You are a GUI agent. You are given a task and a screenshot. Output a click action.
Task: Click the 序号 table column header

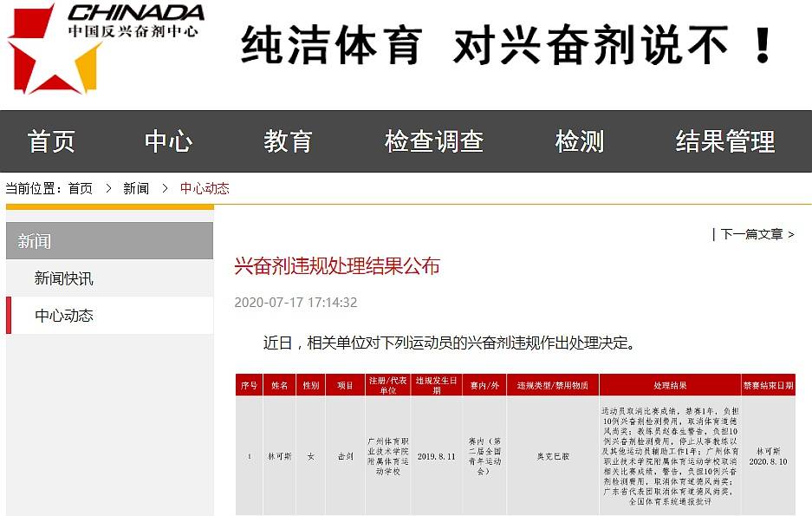[x=249, y=385]
